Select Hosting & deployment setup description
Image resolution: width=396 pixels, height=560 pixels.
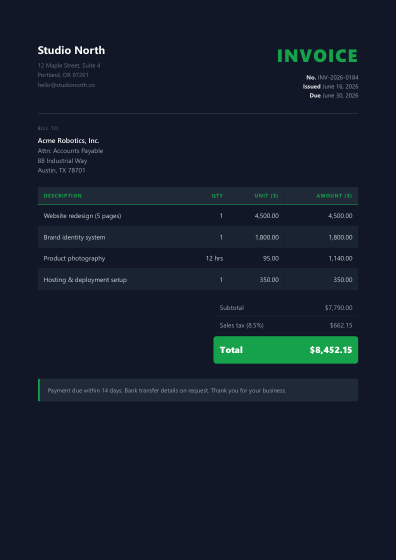click(85, 280)
